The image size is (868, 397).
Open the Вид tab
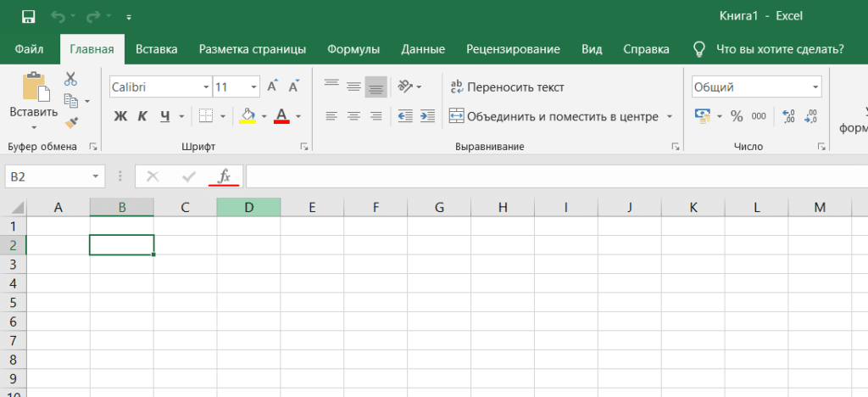coord(592,49)
